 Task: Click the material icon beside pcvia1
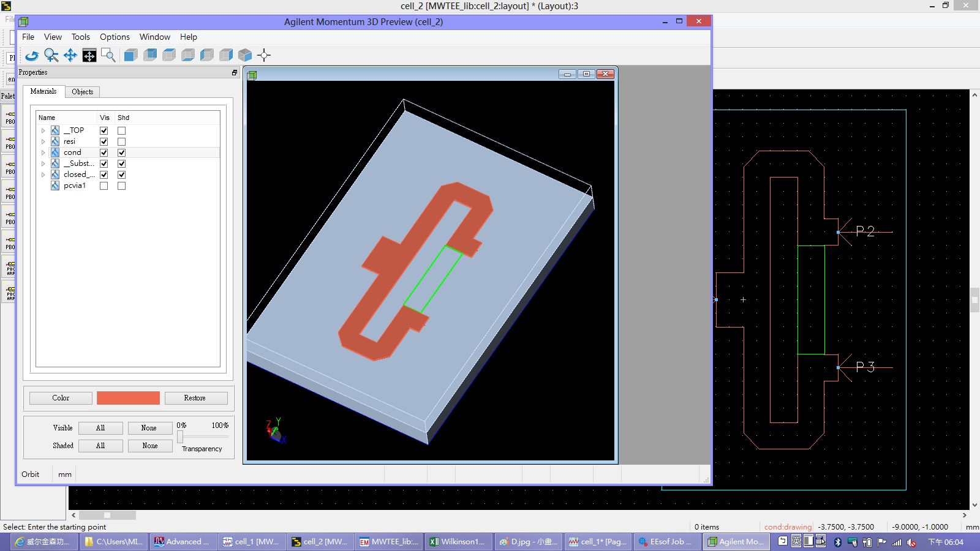(x=55, y=186)
